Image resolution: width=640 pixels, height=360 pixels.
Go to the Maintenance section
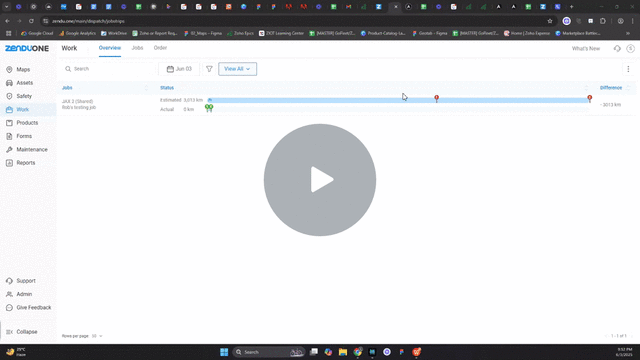coord(31,149)
